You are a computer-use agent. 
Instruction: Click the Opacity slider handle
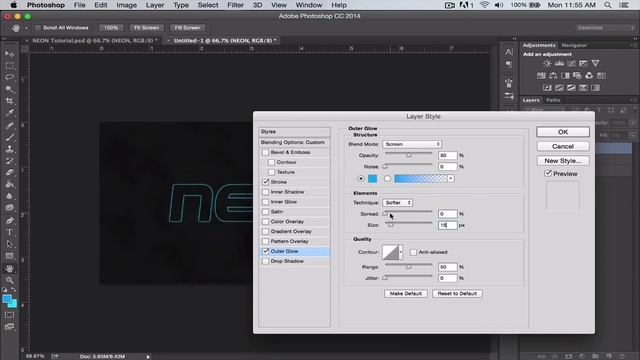[409, 155]
